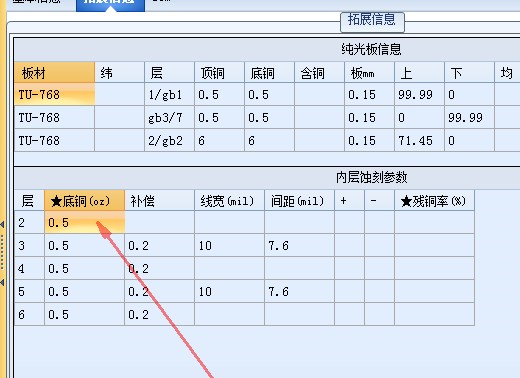
Task: Click the 板mm column header
Action: pyautogui.click(x=369, y=72)
